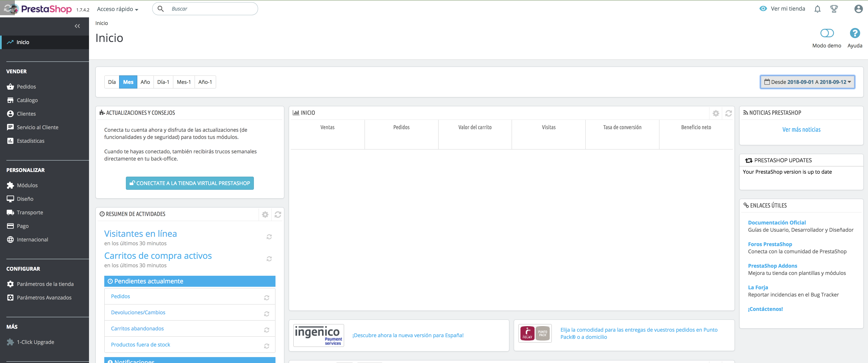The width and height of the screenshot is (868, 363).
Task: Click Conectate a la tienda virtual button
Action: click(190, 183)
